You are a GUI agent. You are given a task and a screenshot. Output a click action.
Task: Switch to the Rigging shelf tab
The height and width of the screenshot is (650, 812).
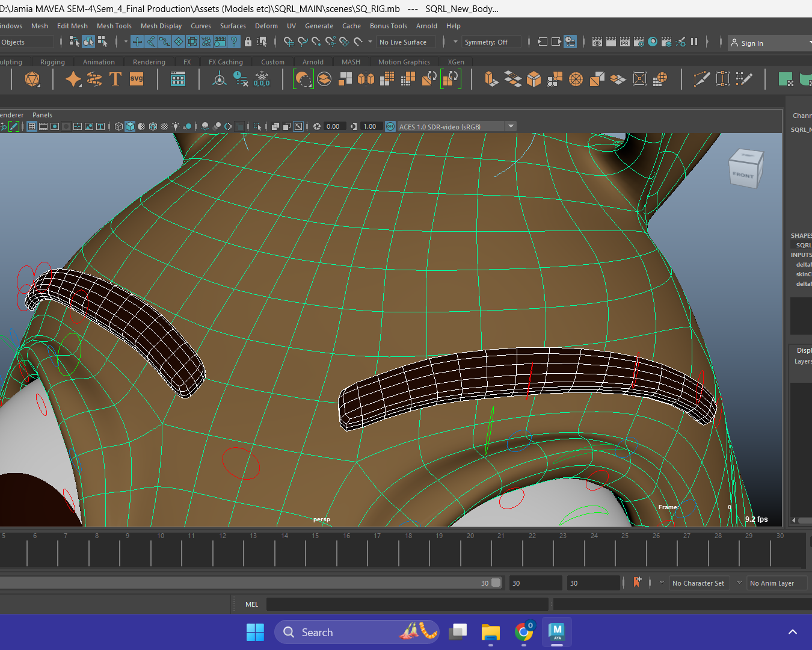(x=52, y=61)
